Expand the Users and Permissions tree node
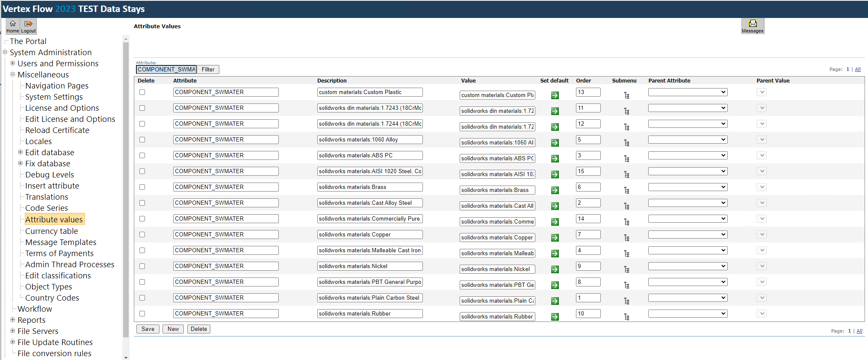Screen dimensions: 868x360 click(x=13, y=63)
